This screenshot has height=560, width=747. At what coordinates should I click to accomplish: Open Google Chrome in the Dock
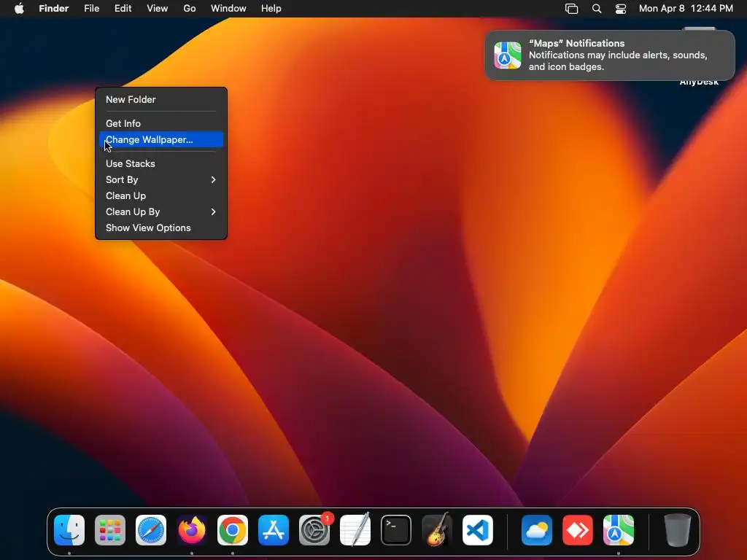[x=233, y=530]
